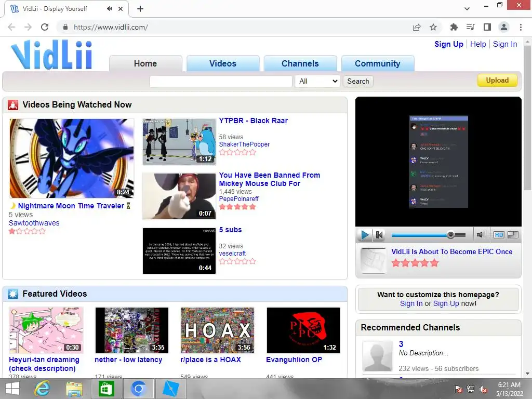Open the browser extensions puzzle icon
The image size is (532, 399).
(x=454, y=27)
